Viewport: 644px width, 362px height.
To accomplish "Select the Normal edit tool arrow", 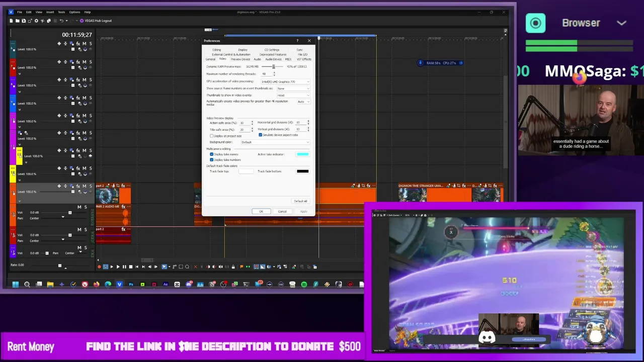I will pos(164,267).
